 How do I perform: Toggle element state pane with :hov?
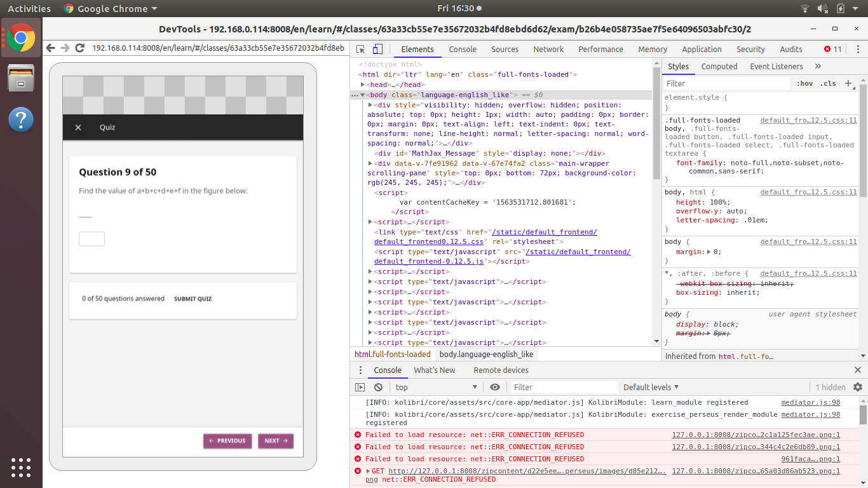coord(804,83)
